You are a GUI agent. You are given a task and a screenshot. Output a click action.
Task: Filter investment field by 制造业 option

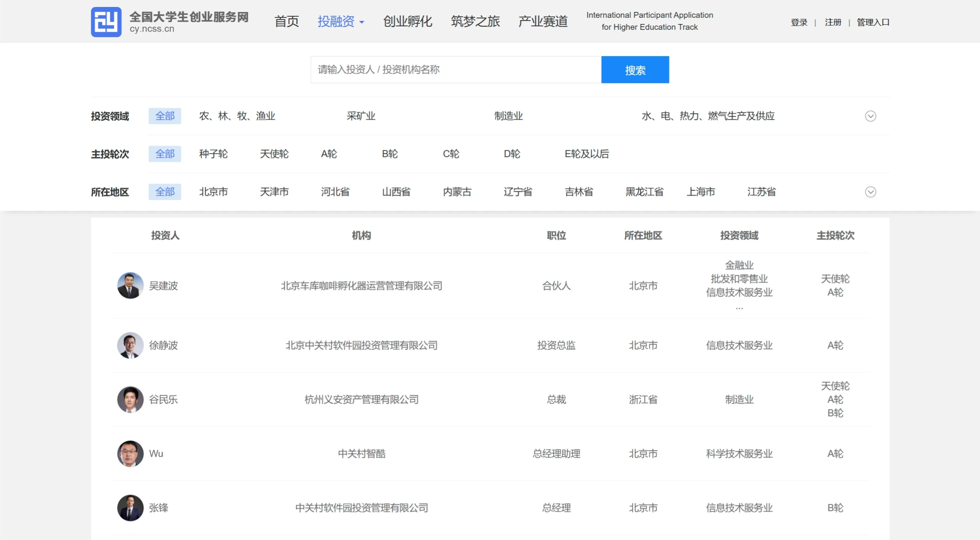(508, 116)
